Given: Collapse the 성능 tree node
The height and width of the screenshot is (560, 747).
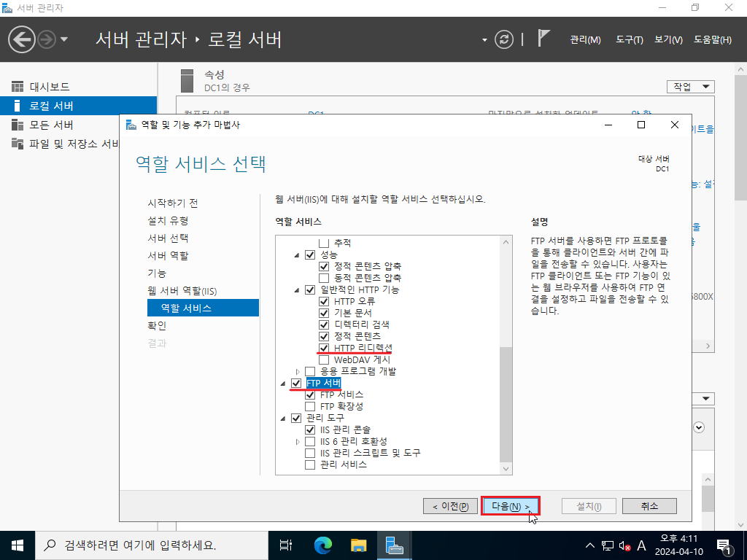Looking at the screenshot, I should click(x=297, y=255).
